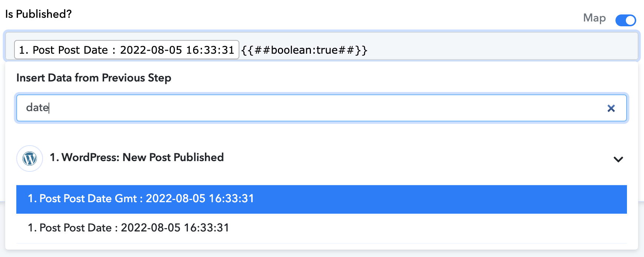Focus the Is Published? mapping input box
This screenshot has width=644, height=257.
(x=322, y=46)
